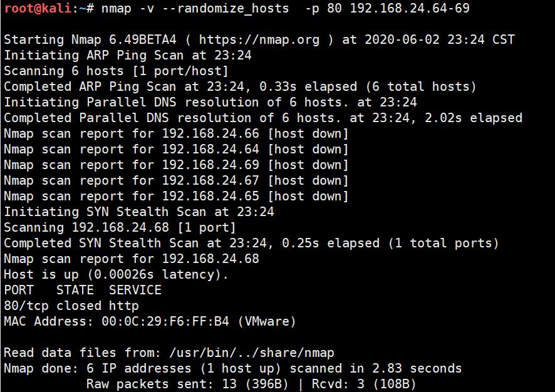Click the PORT STATE SERVICE header row
The image size is (555, 392).
(83, 290)
